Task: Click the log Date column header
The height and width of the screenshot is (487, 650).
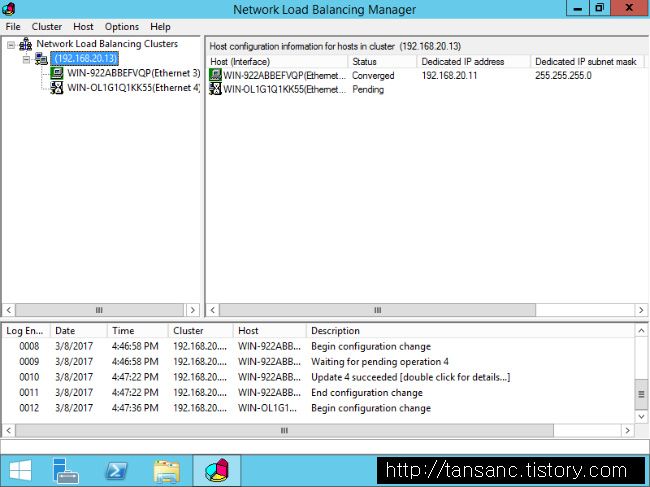Action: tap(78, 331)
